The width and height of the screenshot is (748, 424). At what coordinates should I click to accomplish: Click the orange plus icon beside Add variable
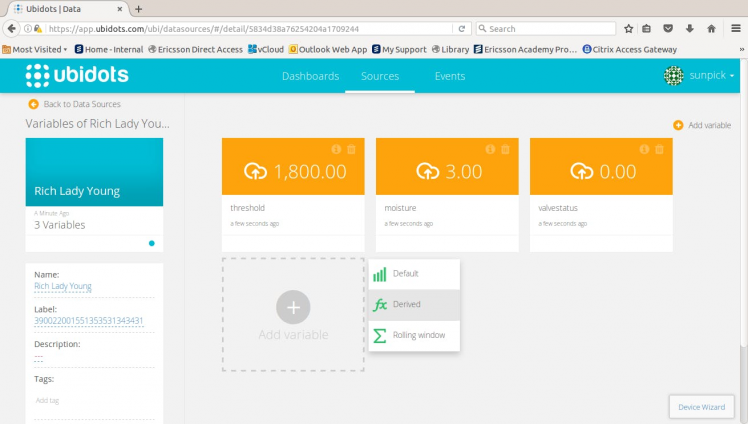coord(678,125)
